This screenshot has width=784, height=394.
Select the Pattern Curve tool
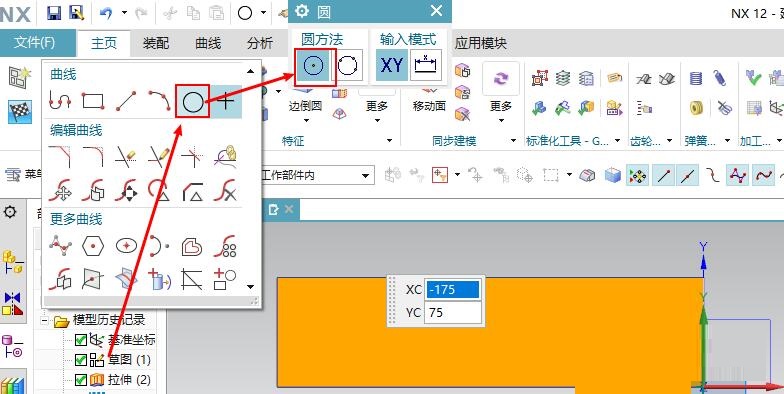pyautogui.click(x=226, y=246)
